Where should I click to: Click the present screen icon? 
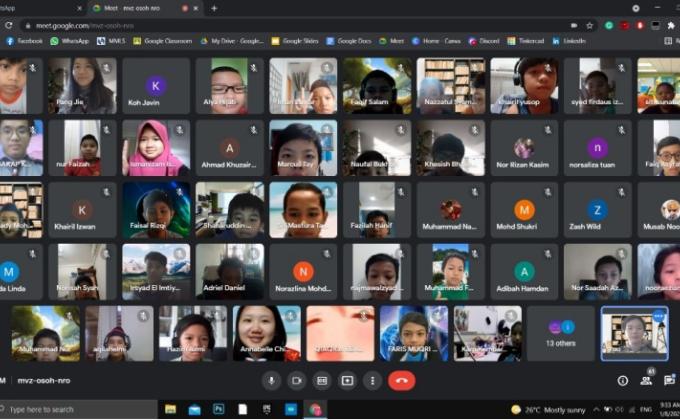pyautogui.click(x=347, y=381)
